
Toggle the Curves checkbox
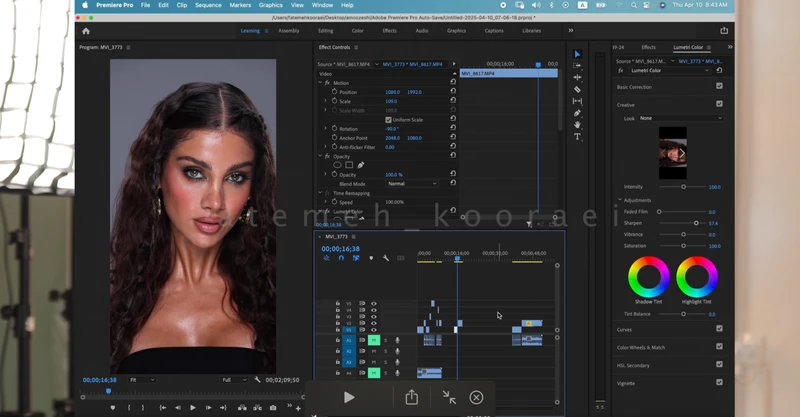tap(719, 329)
